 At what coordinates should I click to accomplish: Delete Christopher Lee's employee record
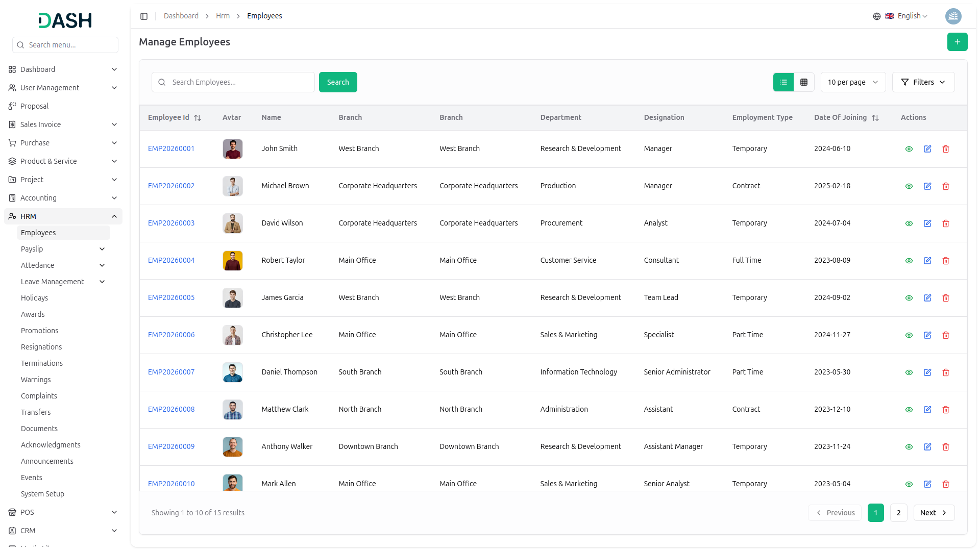(x=946, y=335)
